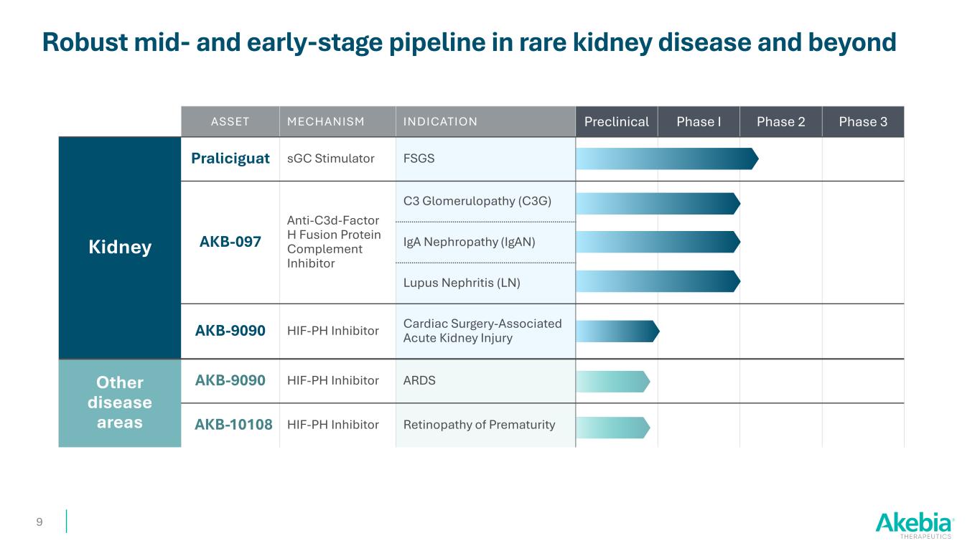Select the Preclinical column header
980x551 pixels.
(x=616, y=122)
